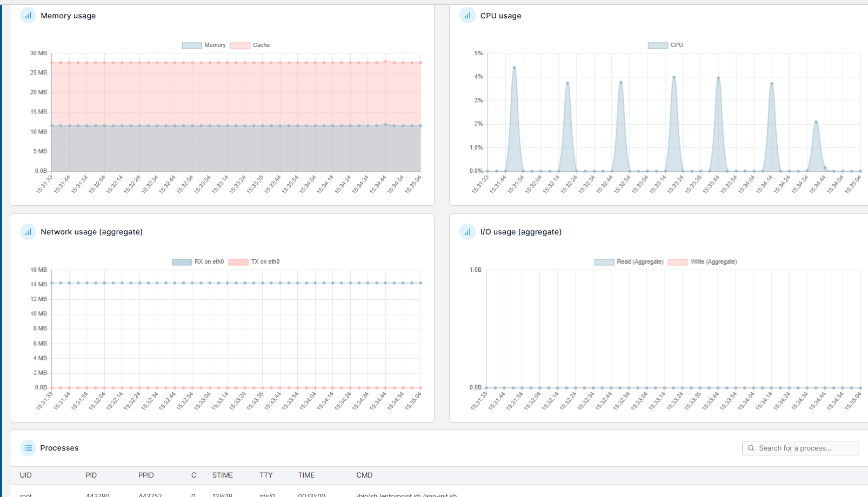Toggle the RX on eth0 legend entry
The width and height of the screenshot is (868, 497).
point(198,262)
